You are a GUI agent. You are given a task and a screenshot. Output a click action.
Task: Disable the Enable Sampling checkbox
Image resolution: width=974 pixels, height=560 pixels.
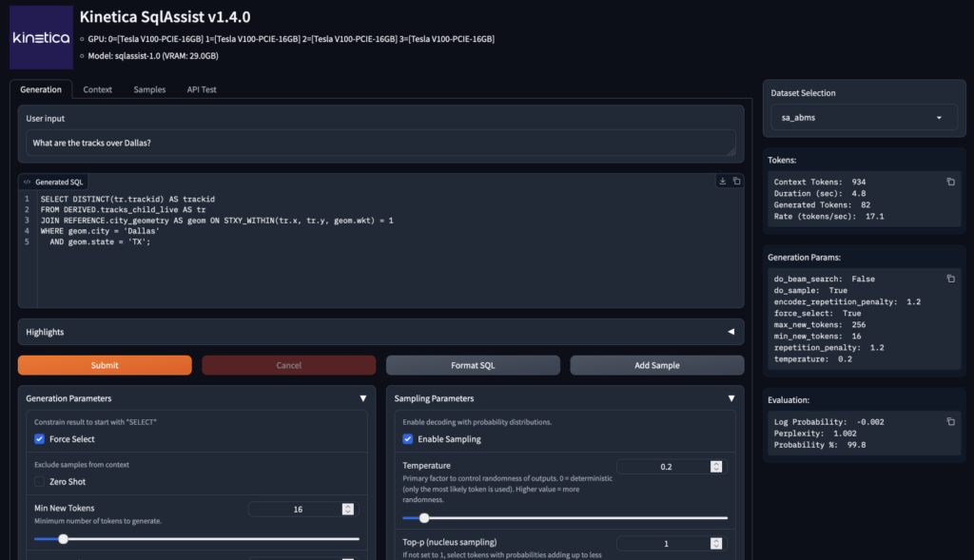click(408, 439)
